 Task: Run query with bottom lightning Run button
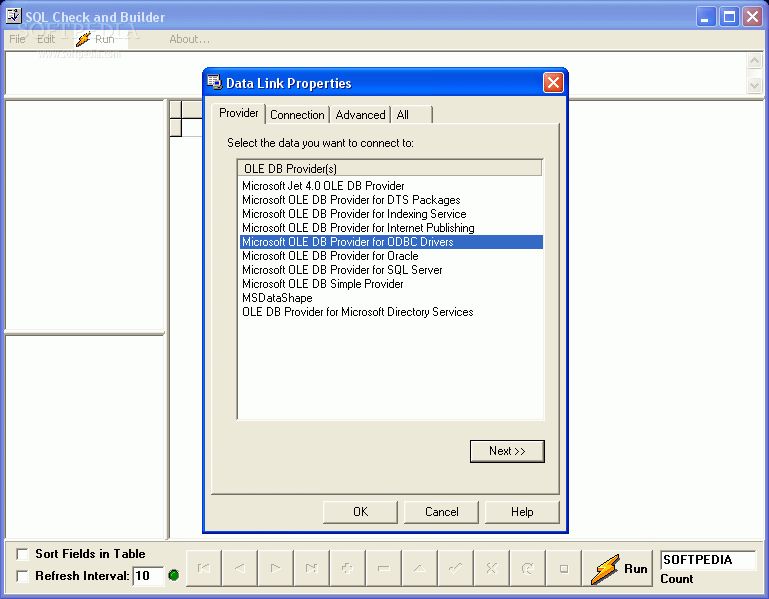click(x=618, y=568)
